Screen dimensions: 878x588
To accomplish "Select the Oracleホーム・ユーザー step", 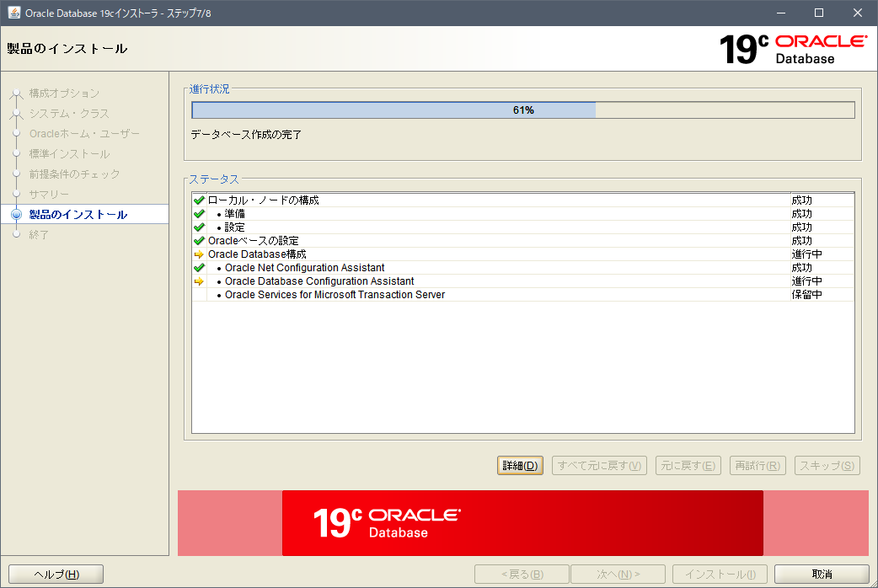I will 84,133.
